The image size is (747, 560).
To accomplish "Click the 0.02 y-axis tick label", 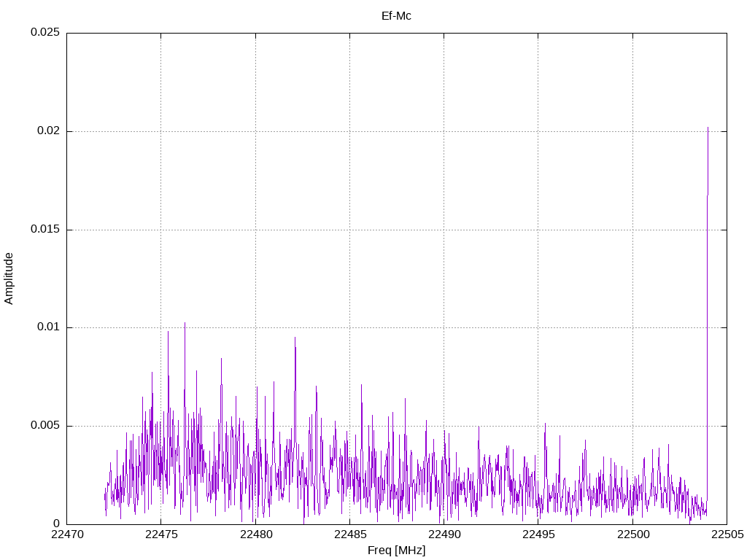I will tap(47, 131).
